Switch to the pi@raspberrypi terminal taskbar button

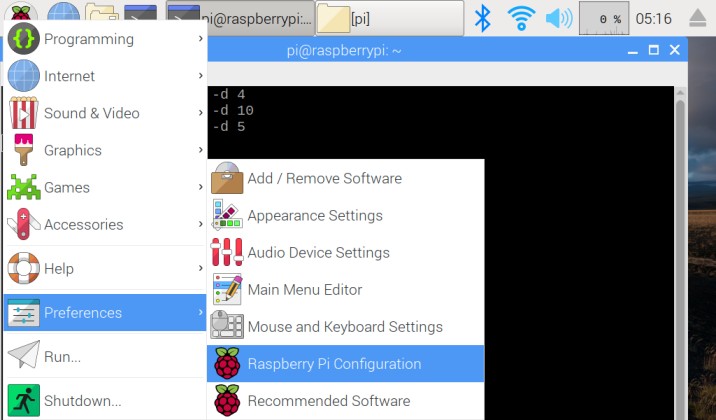[x=240, y=18]
